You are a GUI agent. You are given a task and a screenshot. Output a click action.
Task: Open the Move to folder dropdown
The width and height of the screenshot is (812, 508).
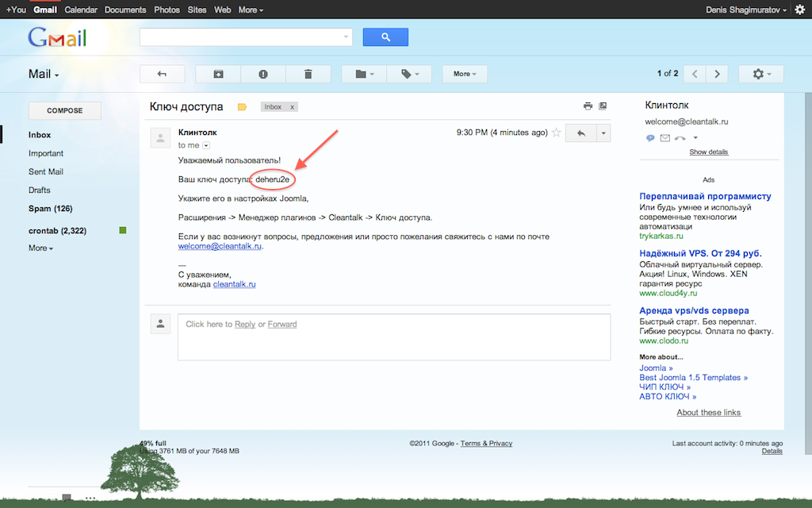[x=364, y=74]
